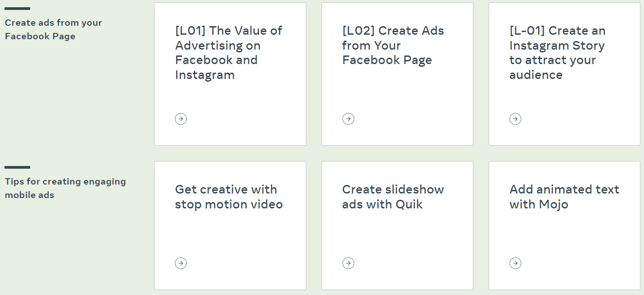Open the circular arrow under Facebook Page lesson
Image resolution: width=644 pixels, height=295 pixels.
coord(348,119)
